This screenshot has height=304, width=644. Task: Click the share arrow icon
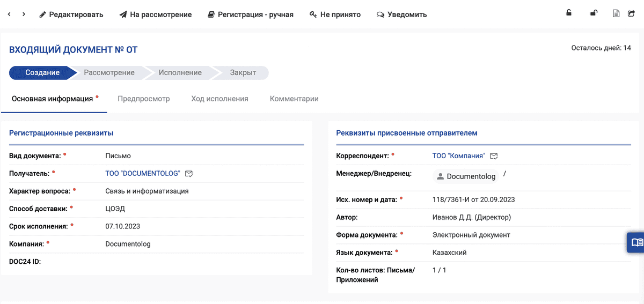(631, 13)
